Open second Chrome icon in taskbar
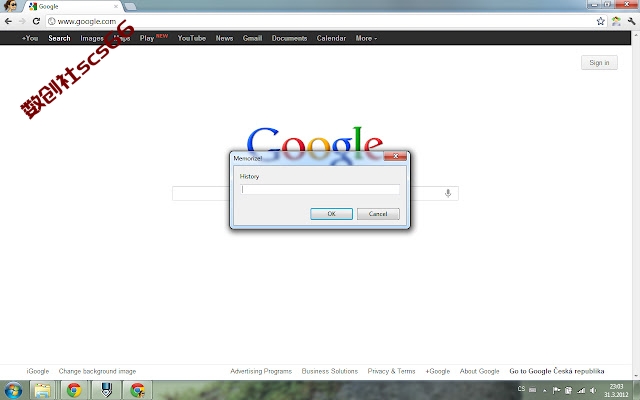640x400 pixels. (138, 391)
